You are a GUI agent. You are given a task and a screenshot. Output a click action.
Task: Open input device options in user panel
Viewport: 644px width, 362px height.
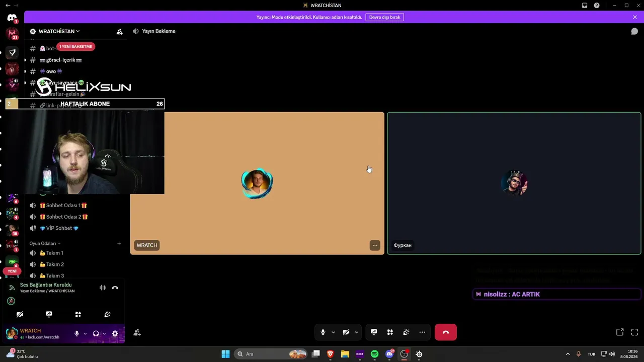[x=85, y=333]
